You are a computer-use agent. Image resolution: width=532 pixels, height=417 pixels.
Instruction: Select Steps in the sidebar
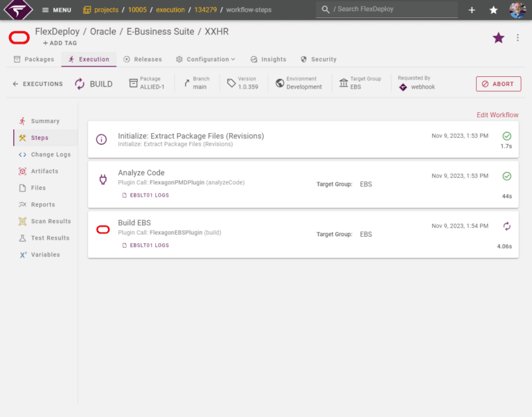(x=46, y=138)
